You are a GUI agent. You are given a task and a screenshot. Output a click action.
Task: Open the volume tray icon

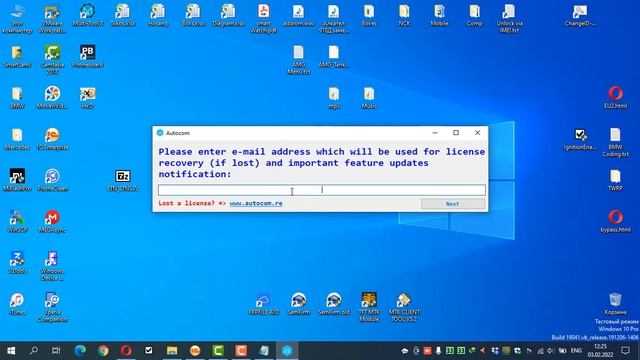pyautogui.click(x=550, y=351)
